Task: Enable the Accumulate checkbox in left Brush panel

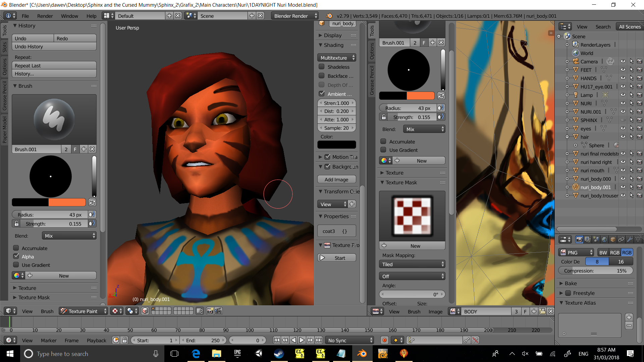Action: pyautogui.click(x=16, y=248)
